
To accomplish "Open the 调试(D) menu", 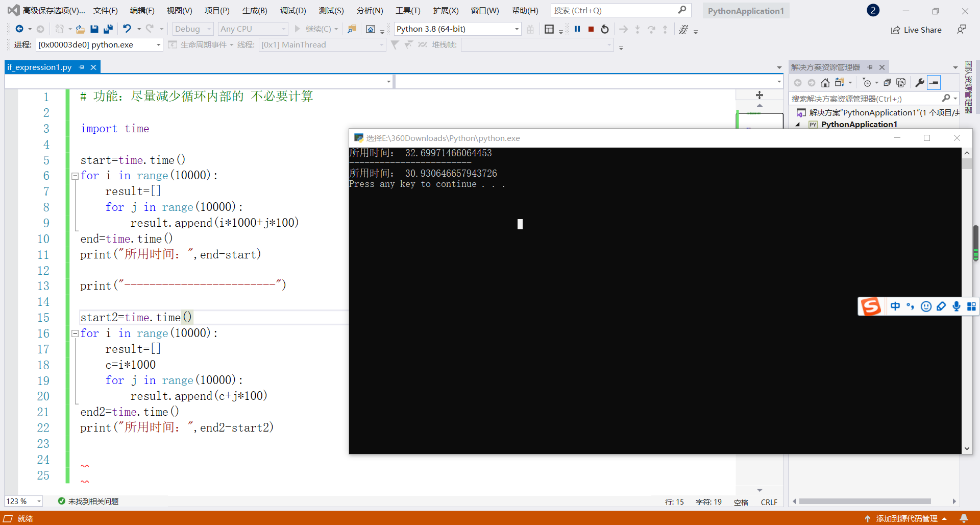I will (293, 10).
